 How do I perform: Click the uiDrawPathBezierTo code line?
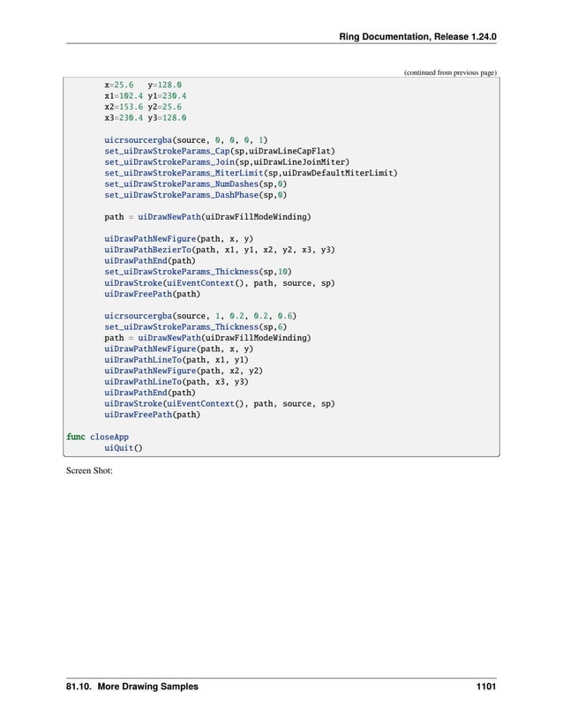[x=220, y=250]
